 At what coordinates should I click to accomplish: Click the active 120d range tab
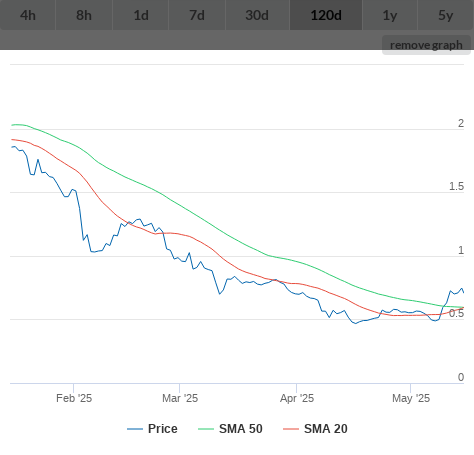click(x=326, y=15)
